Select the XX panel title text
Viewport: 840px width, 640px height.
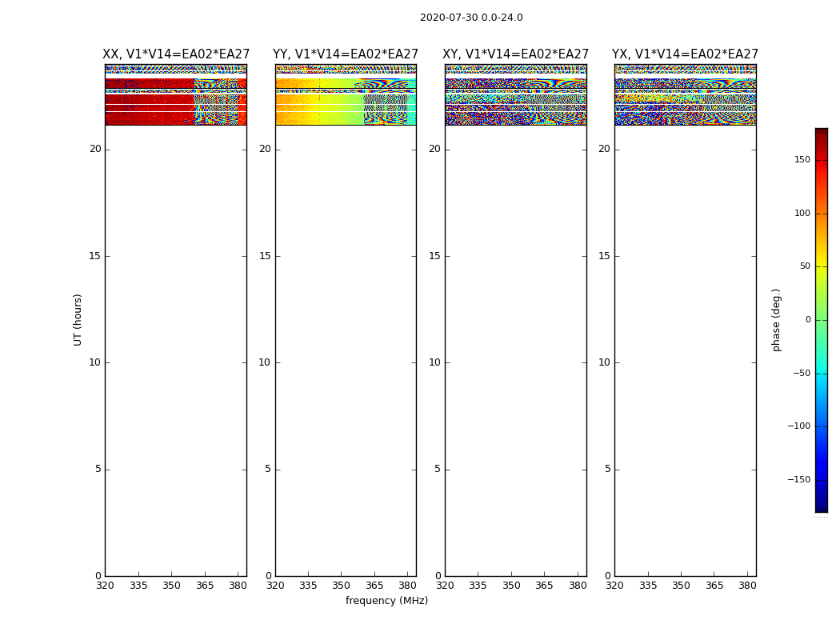(x=176, y=54)
